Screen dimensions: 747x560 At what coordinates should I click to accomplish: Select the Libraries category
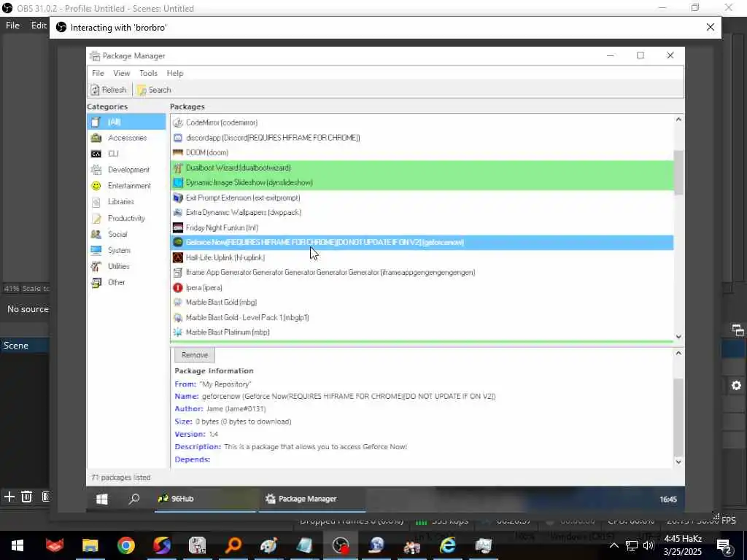tap(126, 202)
